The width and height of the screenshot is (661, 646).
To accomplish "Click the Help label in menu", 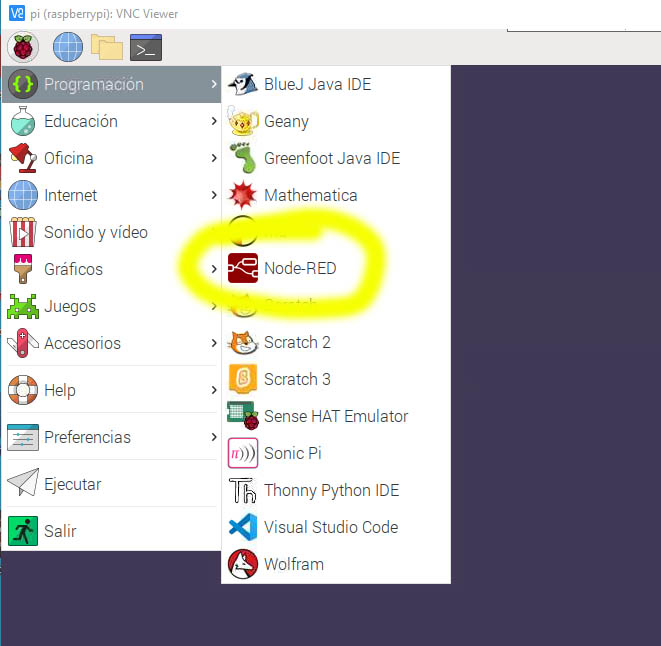I will pyautogui.click(x=60, y=390).
